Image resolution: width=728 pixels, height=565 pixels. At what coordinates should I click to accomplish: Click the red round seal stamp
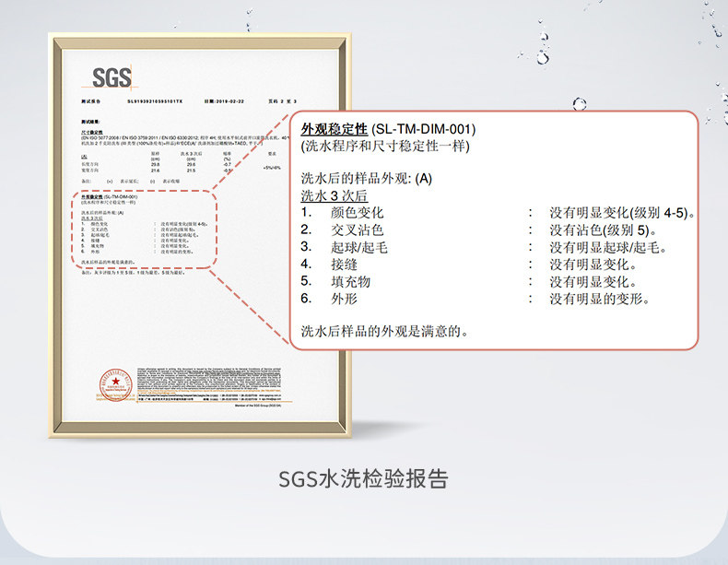[x=115, y=385]
